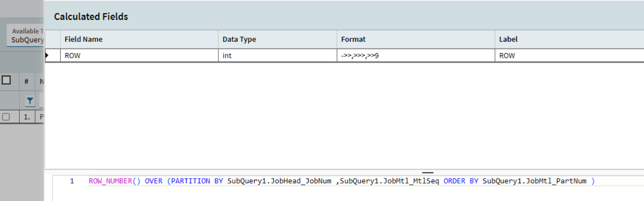
Task: Place cursor on ORDER BY in expression
Action: pyautogui.click(x=461, y=181)
